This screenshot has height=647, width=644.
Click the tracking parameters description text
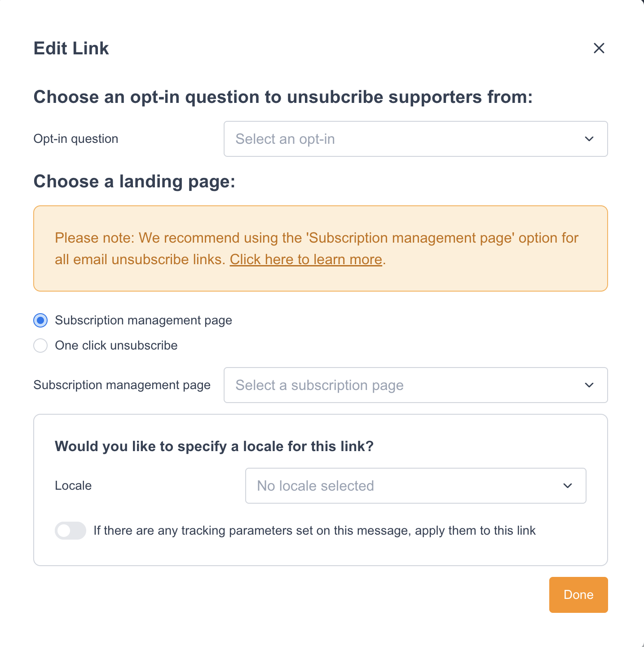314,531
